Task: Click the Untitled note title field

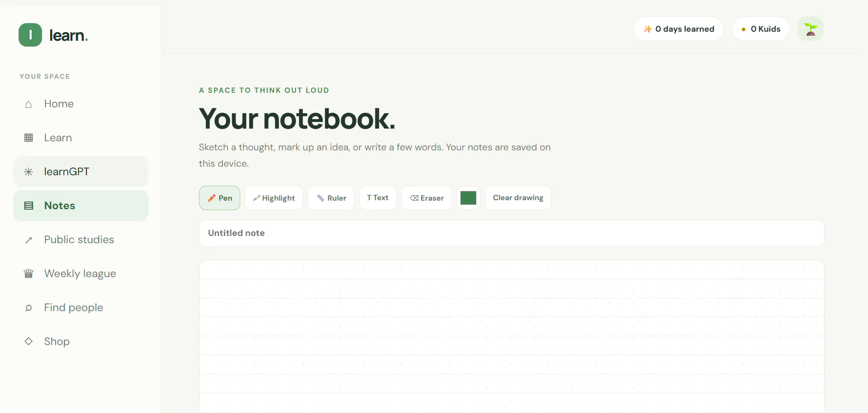Action: point(512,233)
